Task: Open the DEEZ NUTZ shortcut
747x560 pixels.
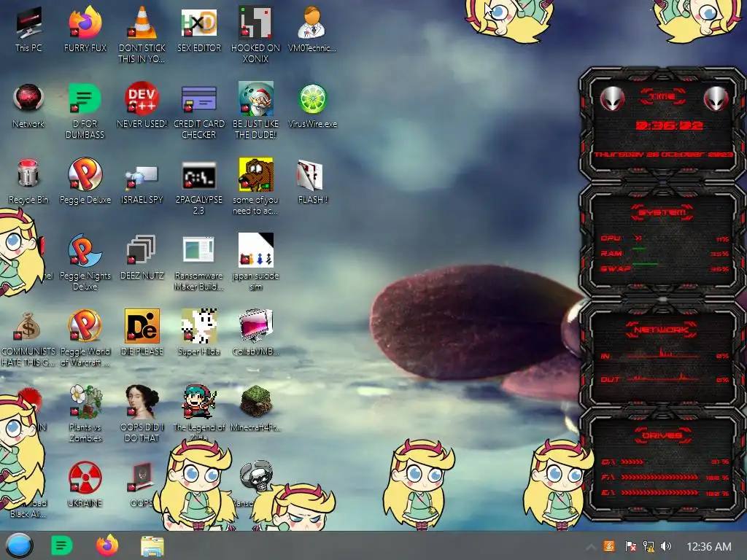Action: pyautogui.click(x=142, y=250)
